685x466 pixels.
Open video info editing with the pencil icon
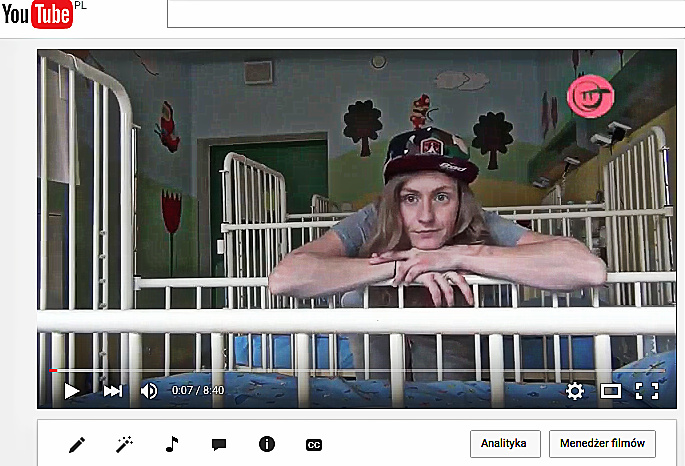(x=77, y=444)
